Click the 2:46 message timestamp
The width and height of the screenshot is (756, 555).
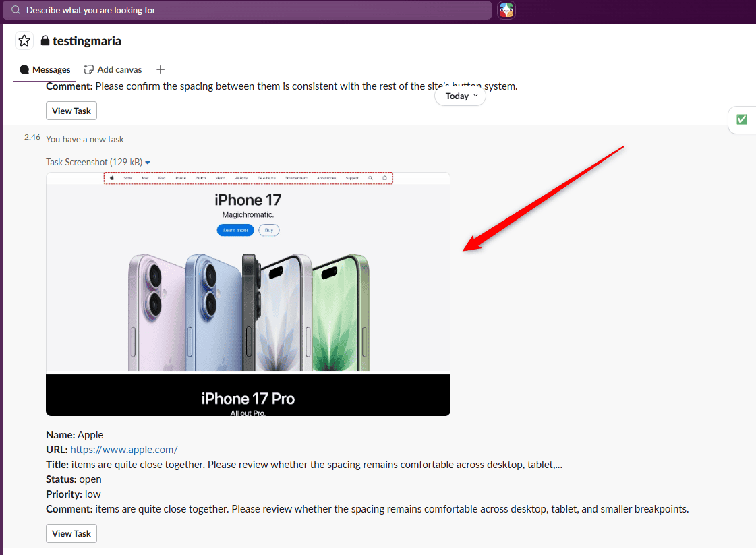[x=32, y=138]
